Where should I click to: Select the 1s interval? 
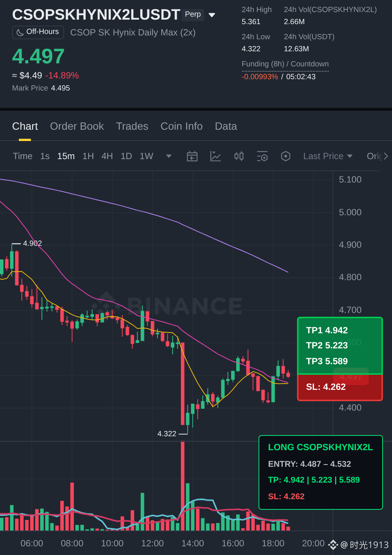click(45, 156)
